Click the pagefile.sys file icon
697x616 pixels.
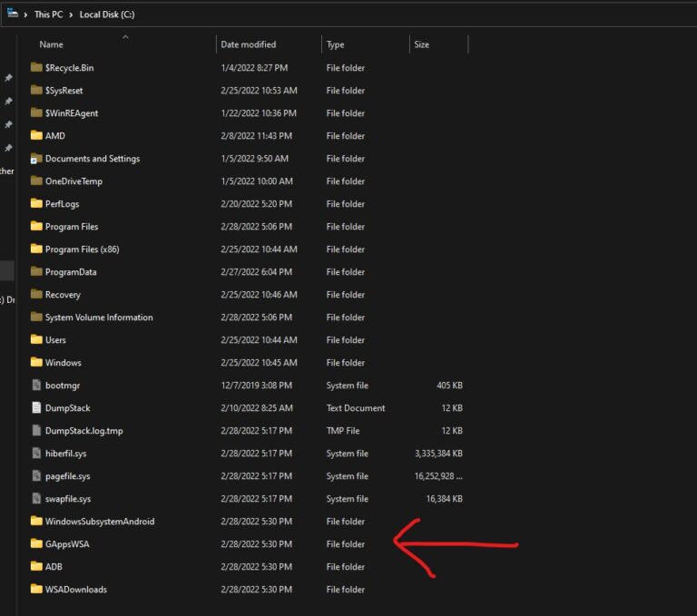[36, 475]
